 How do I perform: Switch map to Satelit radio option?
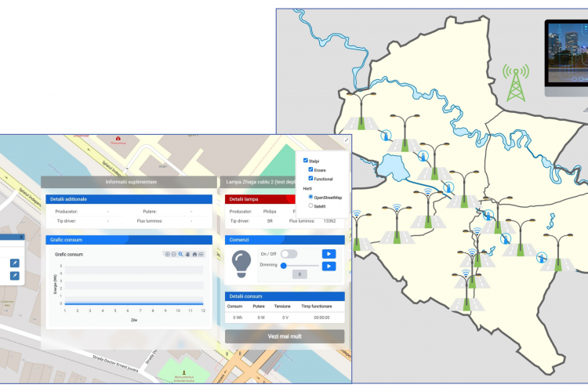[x=310, y=205]
